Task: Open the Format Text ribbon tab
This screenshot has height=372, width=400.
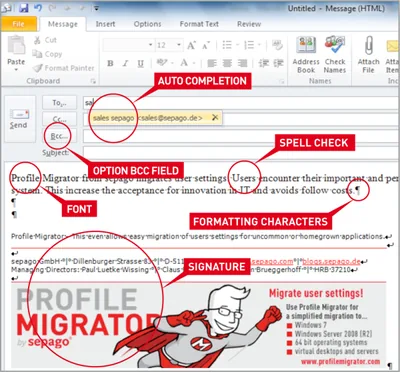Action: (x=199, y=24)
